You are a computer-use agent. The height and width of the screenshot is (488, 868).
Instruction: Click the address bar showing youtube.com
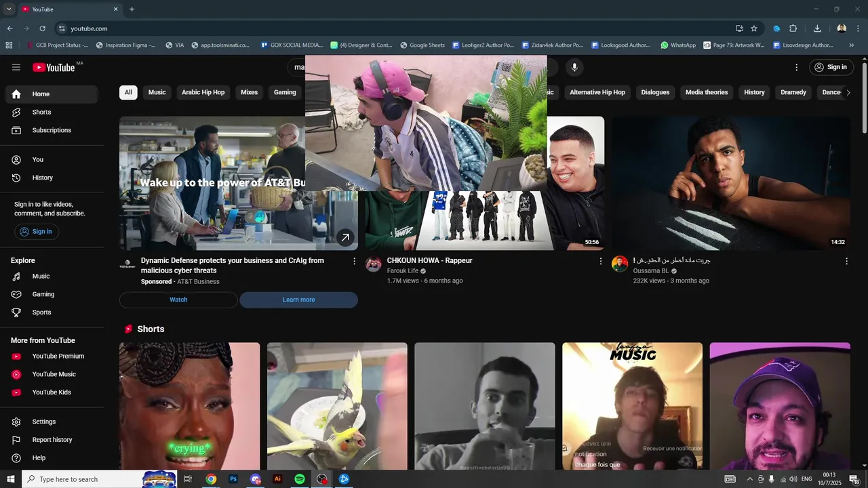coord(393,28)
